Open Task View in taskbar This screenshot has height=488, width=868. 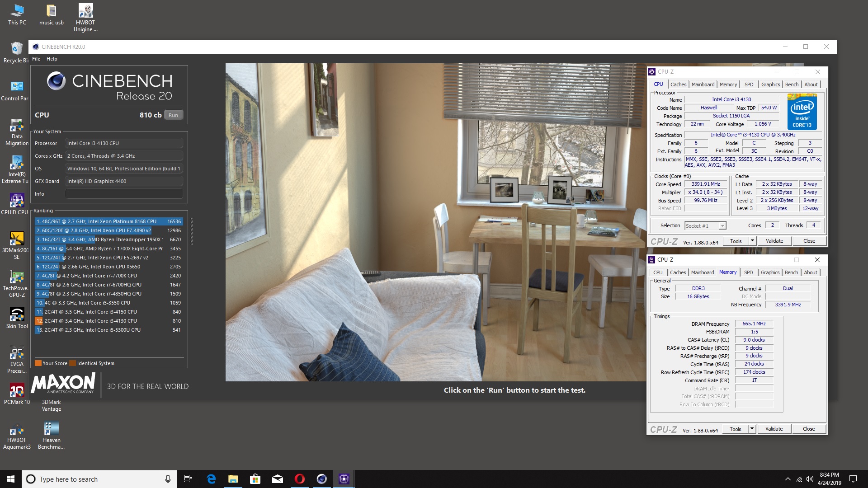point(188,479)
